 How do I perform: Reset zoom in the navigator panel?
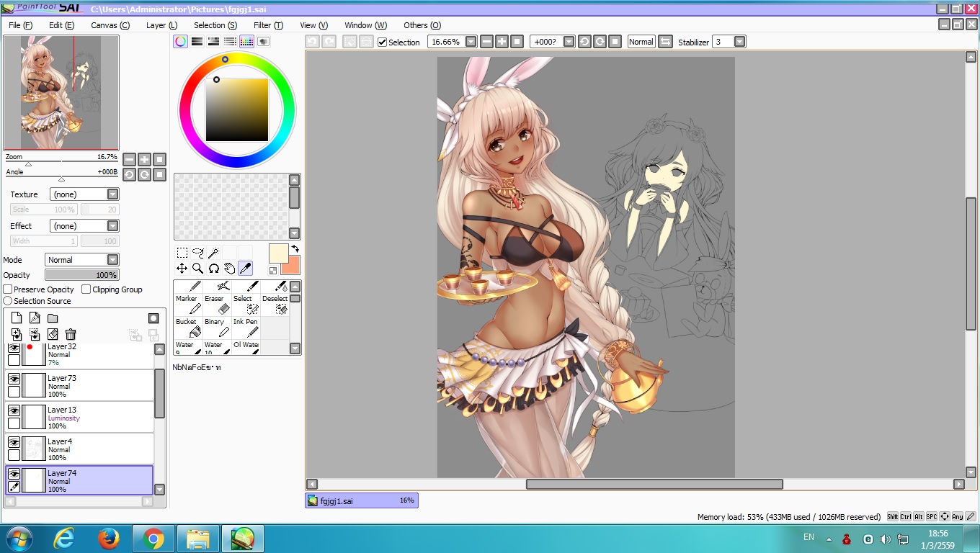point(160,159)
